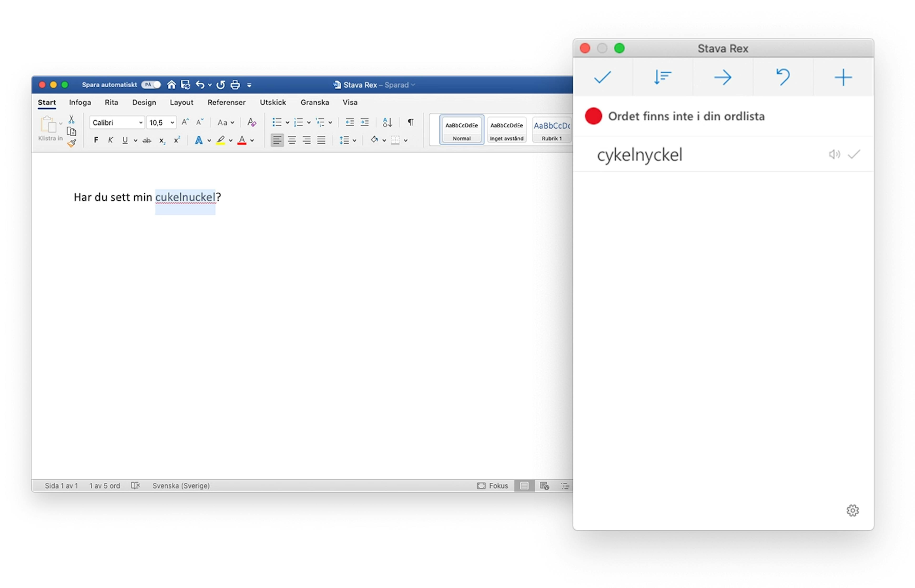Redo action in Word title bar

[x=220, y=85]
